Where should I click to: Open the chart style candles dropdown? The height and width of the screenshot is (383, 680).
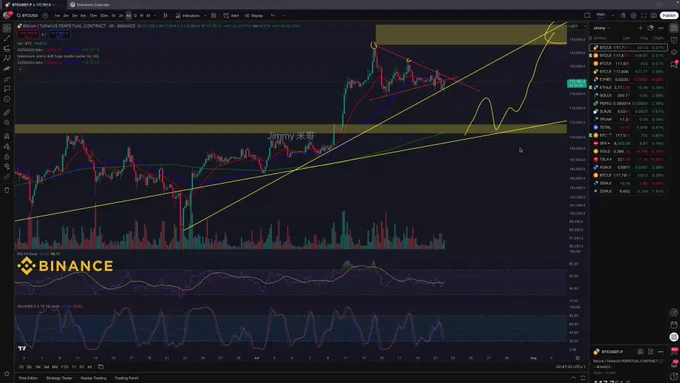click(165, 16)
